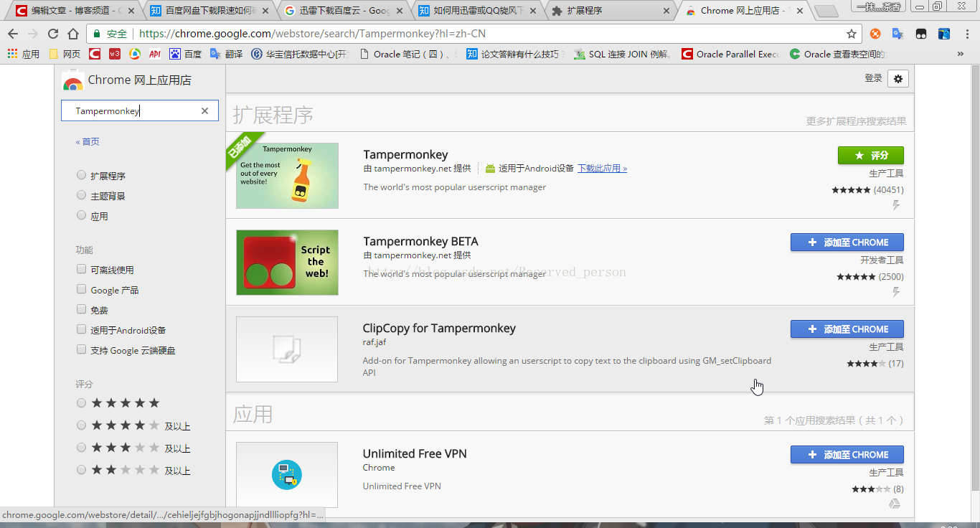Enable the 可离线使用 checkbox
980x528 pixels.
tap(81, 269)
